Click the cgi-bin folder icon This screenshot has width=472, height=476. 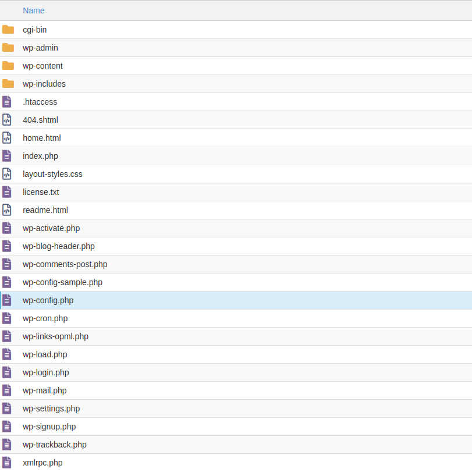(x=8, y=30)
